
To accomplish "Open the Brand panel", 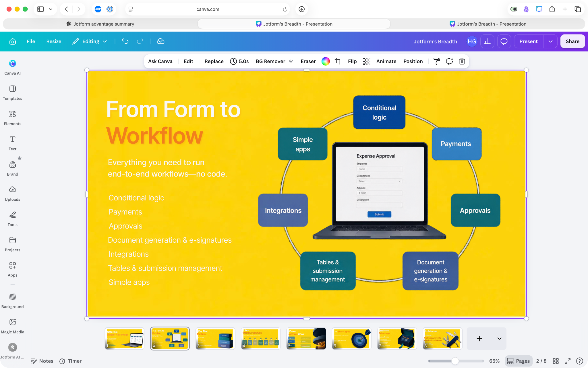I will click(x=12, y=168).
